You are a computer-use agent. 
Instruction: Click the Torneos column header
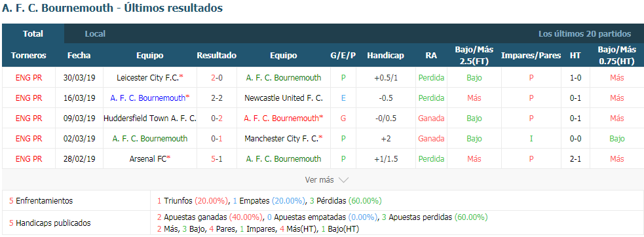click(x=29, y=56)
